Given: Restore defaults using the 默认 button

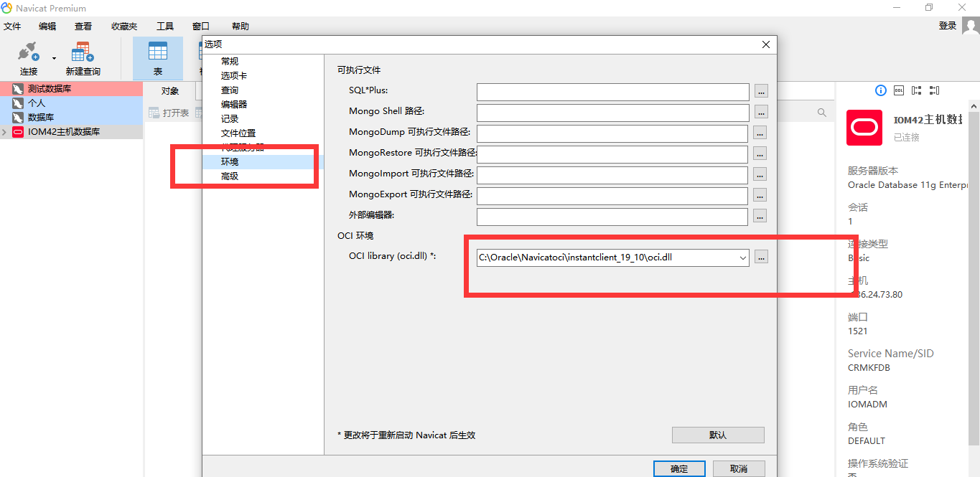Looking at the screenshot, I should [717, 435].
